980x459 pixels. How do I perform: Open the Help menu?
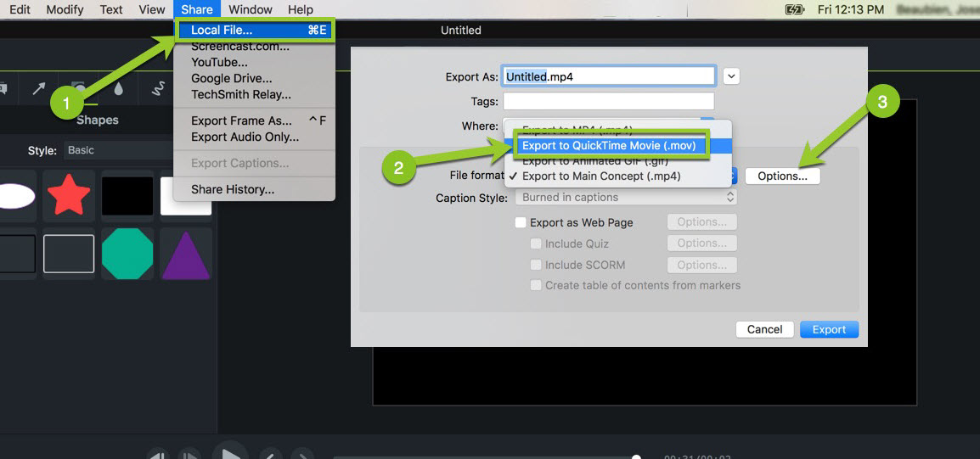pyautogui.click(x=300, y=9)
